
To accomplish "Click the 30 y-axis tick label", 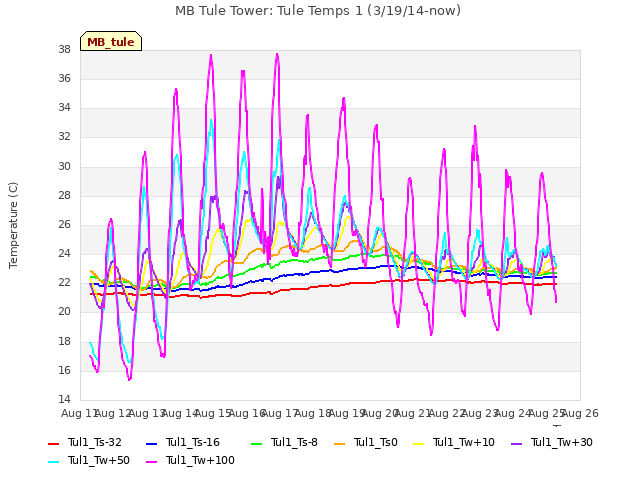I will [x=64, y=167].
